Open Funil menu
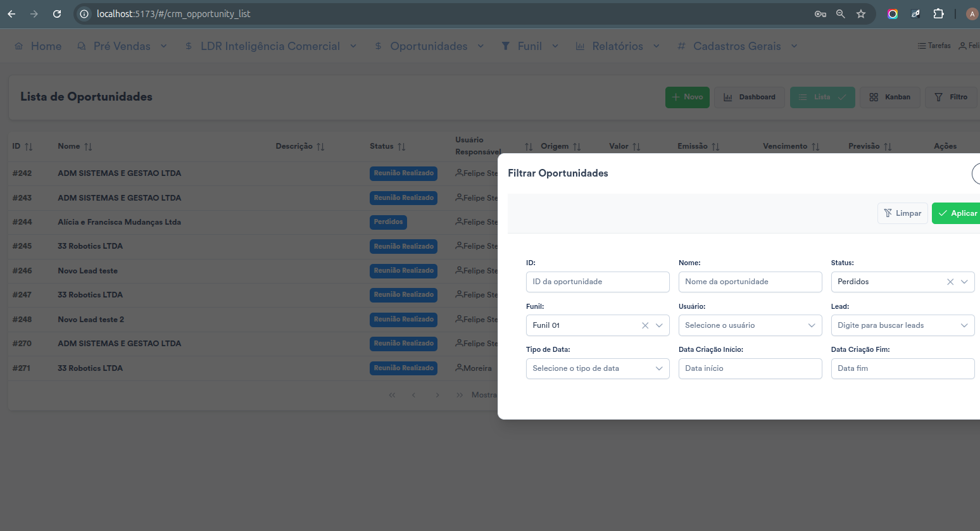Image resolution: width=980 pixels, height=531 pixels. click(530, 46)
